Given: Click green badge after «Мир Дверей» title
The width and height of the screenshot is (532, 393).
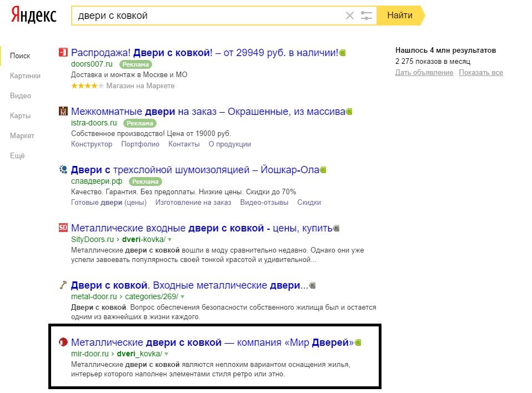Looking at the screenshot, I should (358, 343).
